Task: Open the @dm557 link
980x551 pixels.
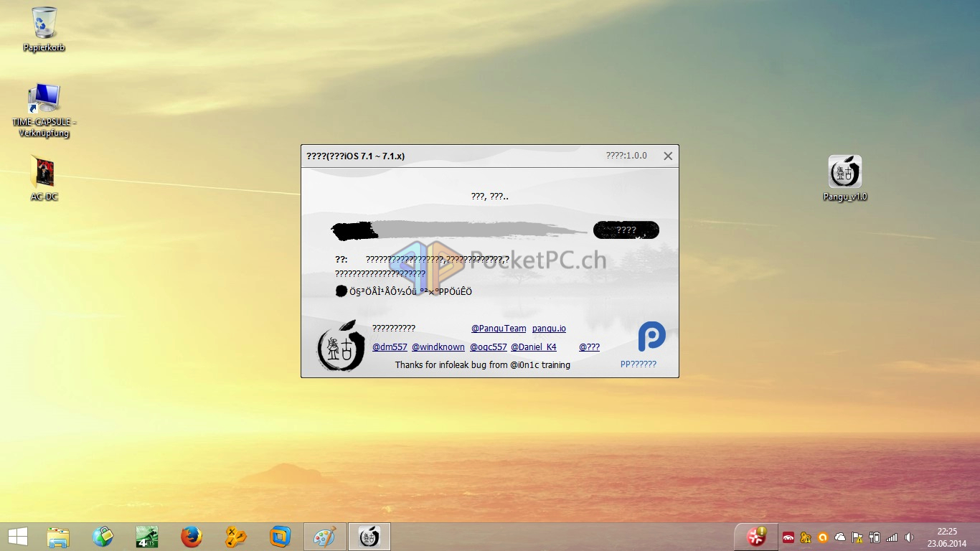Action: pyautogui.click(x=390, y=347)
